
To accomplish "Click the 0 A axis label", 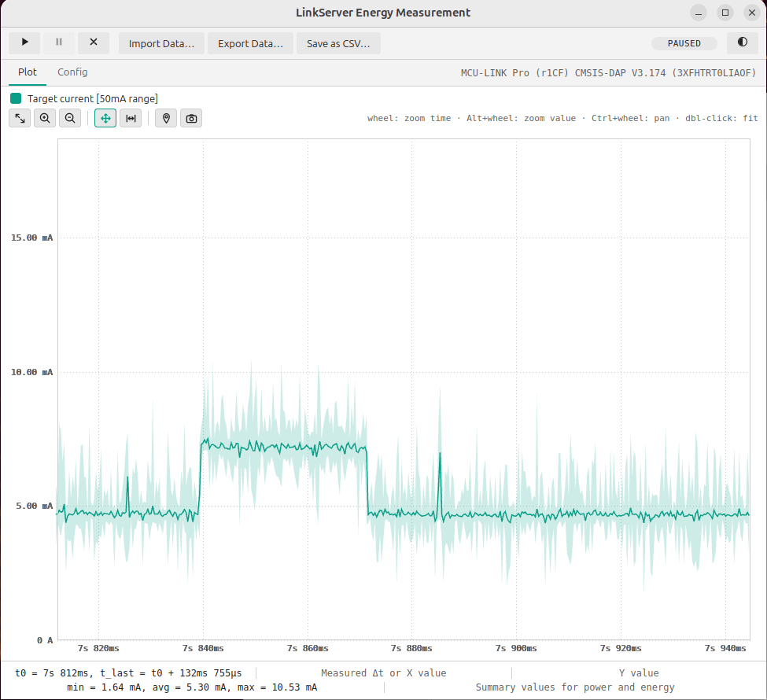I will tap(45, 640).
